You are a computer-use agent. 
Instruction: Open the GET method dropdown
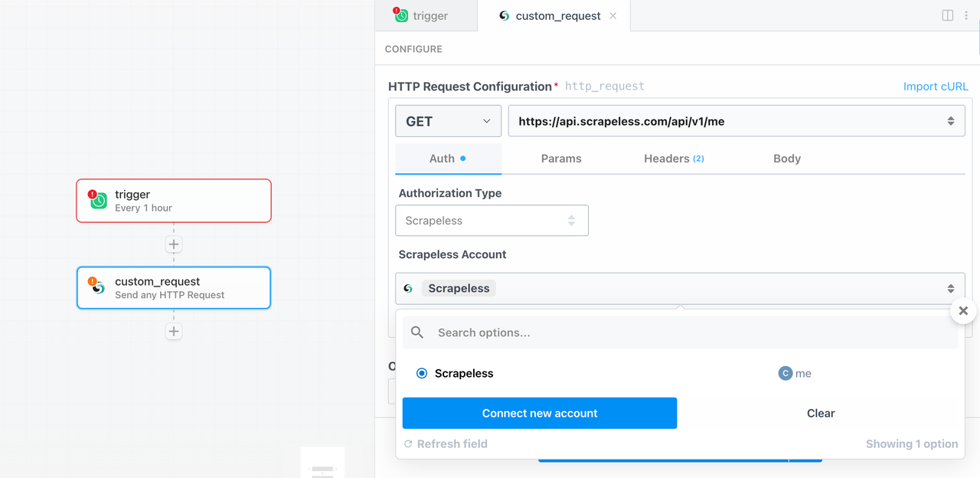tap(448, 121)
